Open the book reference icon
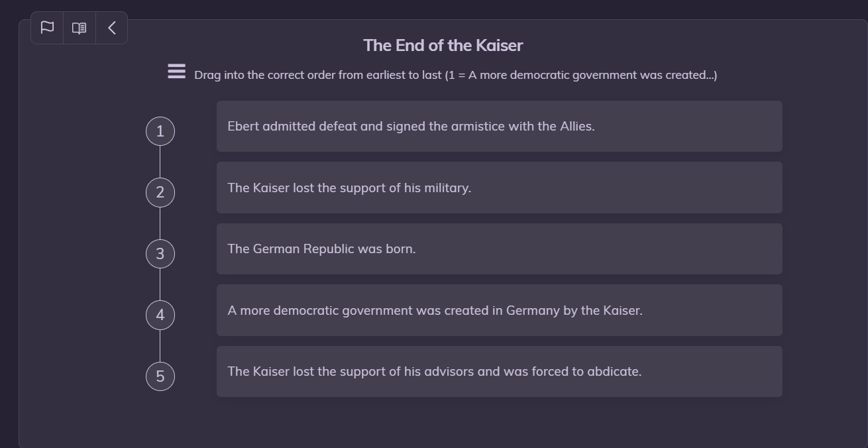Image resolution: width=868 pixels, height=448 pixels. click(80, 28)
